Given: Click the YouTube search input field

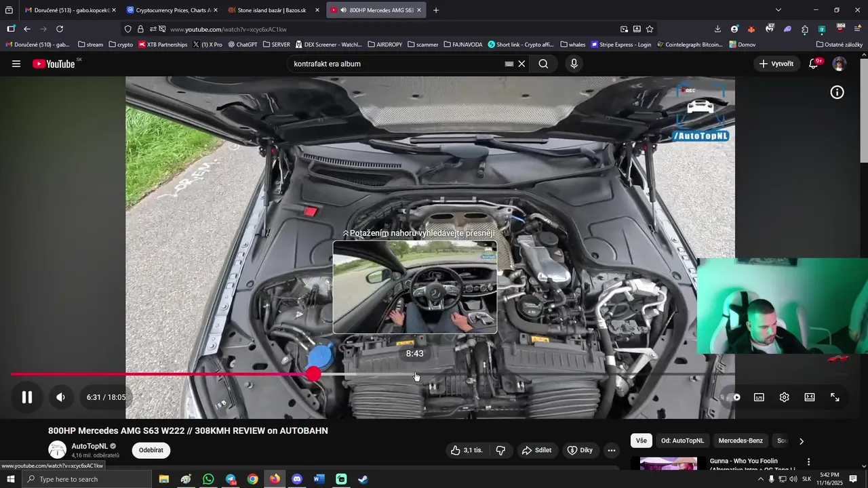Looking at the screenshot, I should pos(397,64).
